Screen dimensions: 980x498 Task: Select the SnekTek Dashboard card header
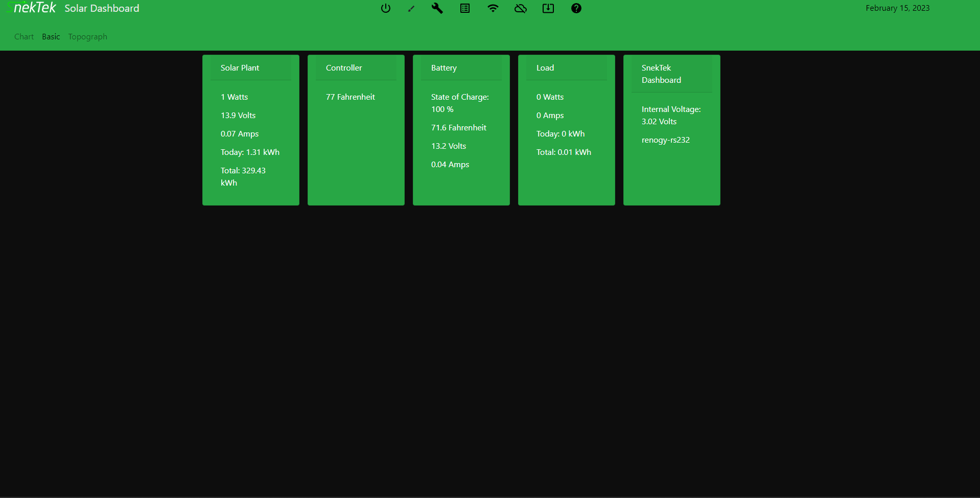click(671, 74)
